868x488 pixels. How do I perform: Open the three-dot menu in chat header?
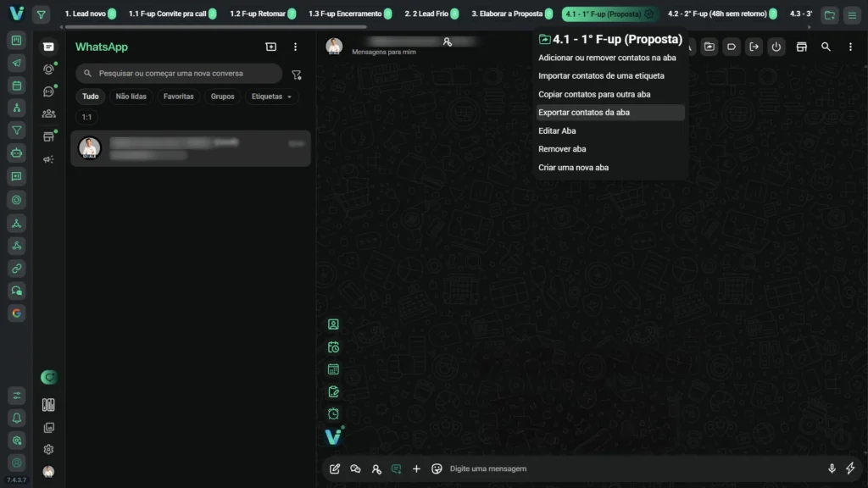coord(850,47)
